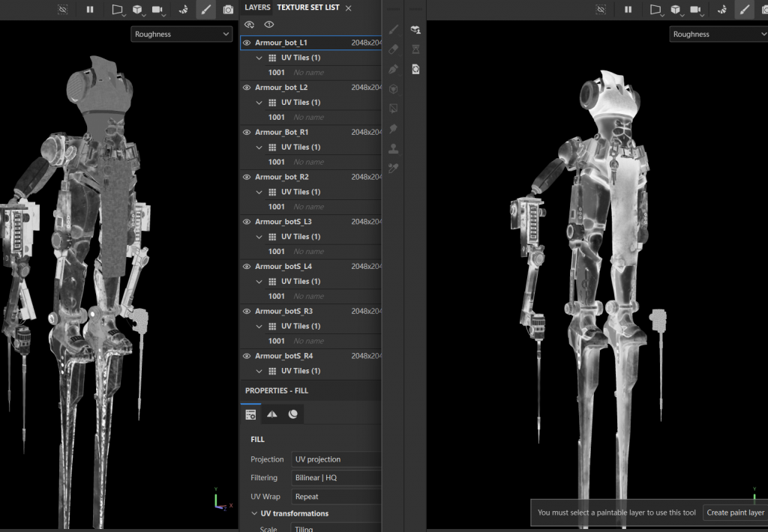768x532 pixels.
Task: Select the painting brush mode in right viewport toolbar
Action: point(743,10)
